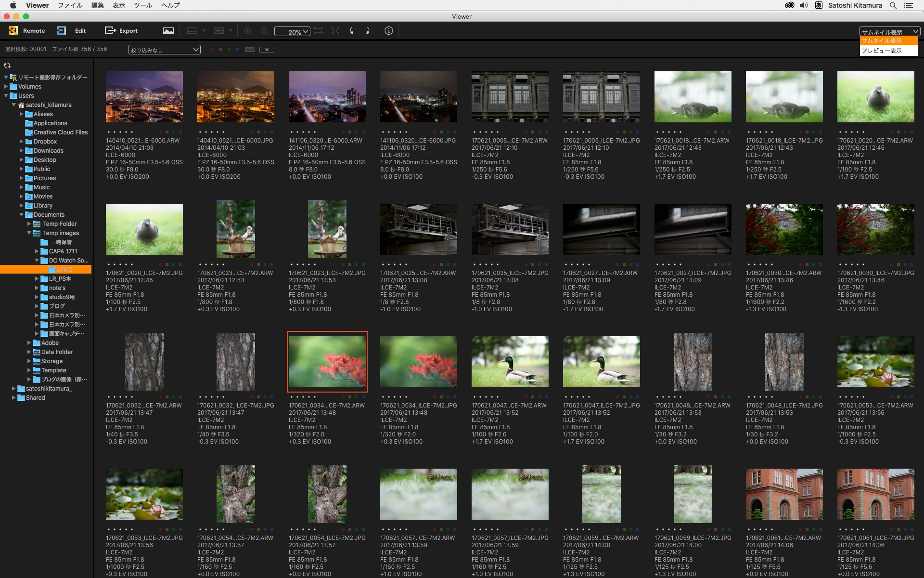The width and height of the screenshot is (924, 578).
Task: Click blue color label on first thumbnail
Action: pos(180,132)
